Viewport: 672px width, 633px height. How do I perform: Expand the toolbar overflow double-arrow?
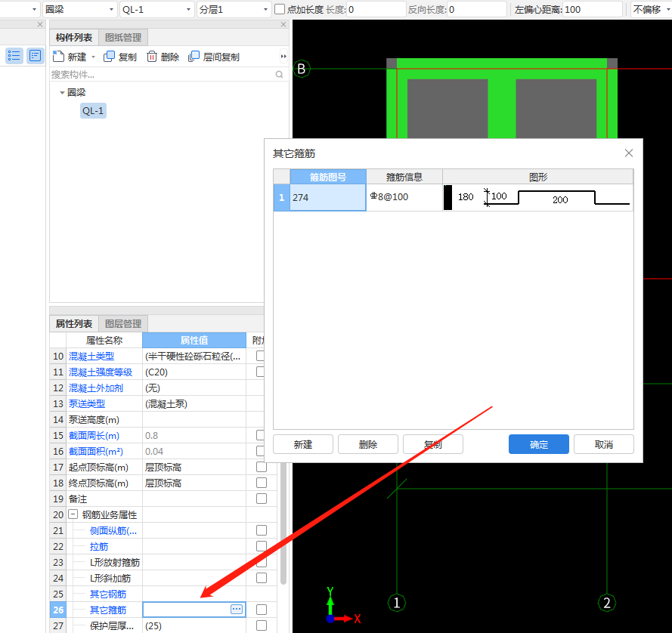point(283,56)
